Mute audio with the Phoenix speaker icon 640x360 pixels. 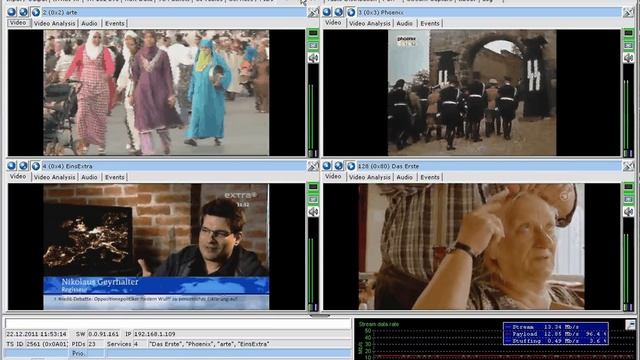[x=628, y=58]
